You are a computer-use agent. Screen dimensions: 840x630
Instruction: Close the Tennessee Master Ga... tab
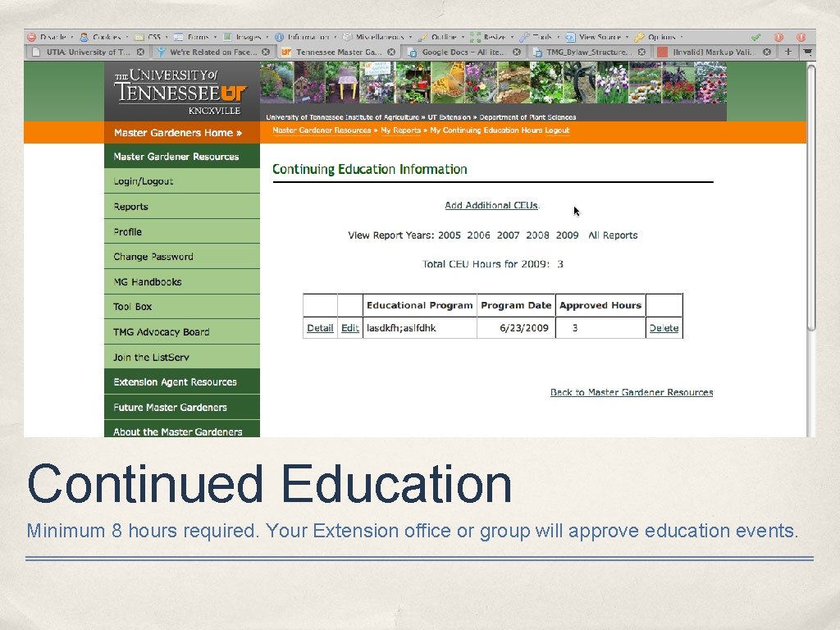pos(391,52)
